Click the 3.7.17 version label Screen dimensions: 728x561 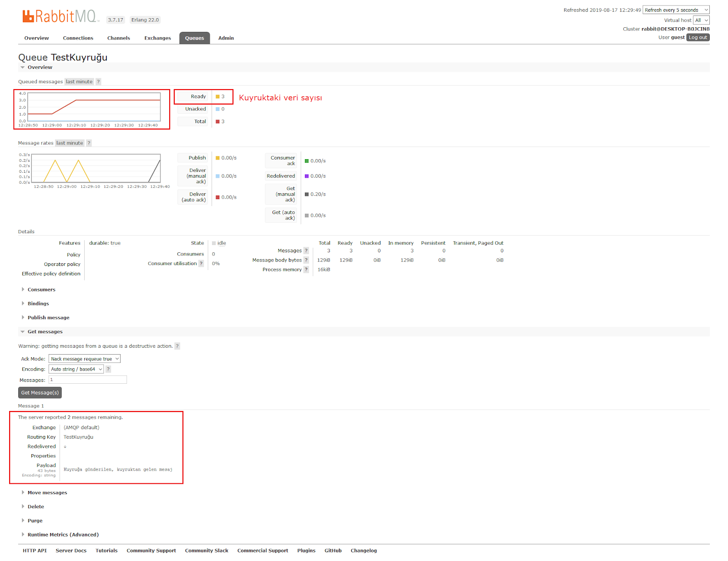tap(116, 20)
